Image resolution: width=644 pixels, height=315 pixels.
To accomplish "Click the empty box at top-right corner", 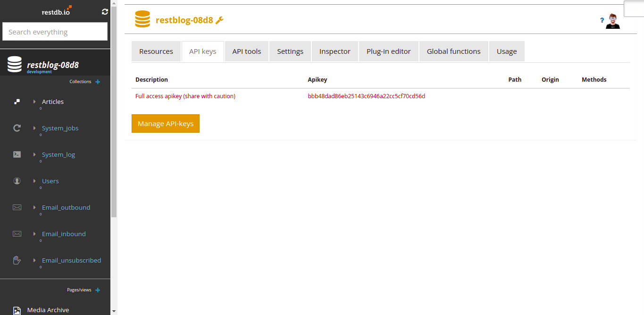I will click(634, 9).
